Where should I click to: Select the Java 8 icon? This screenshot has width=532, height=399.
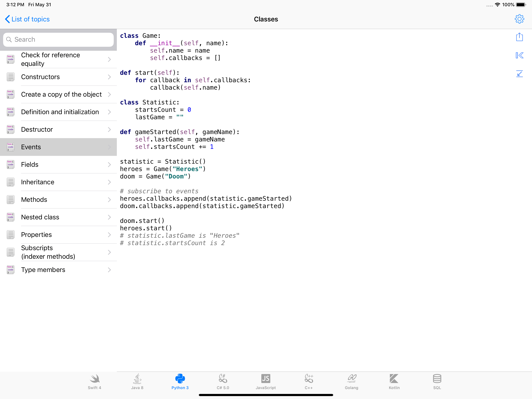tap(137, 381)
